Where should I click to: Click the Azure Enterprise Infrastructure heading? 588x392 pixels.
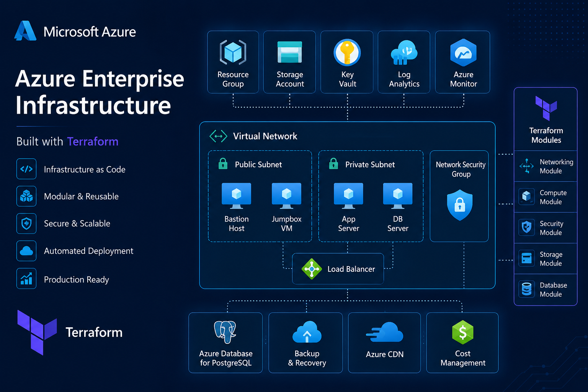tap(100, 92)
